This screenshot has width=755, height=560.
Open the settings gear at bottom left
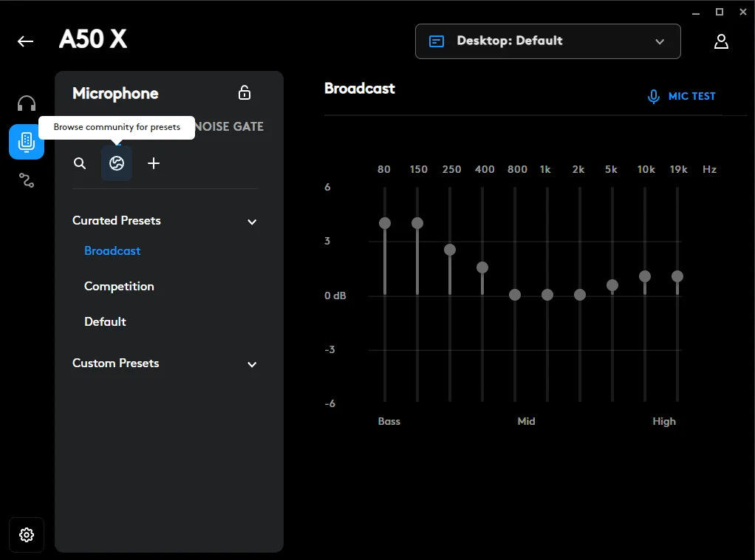pyautogui.click(x=27, y=534)
